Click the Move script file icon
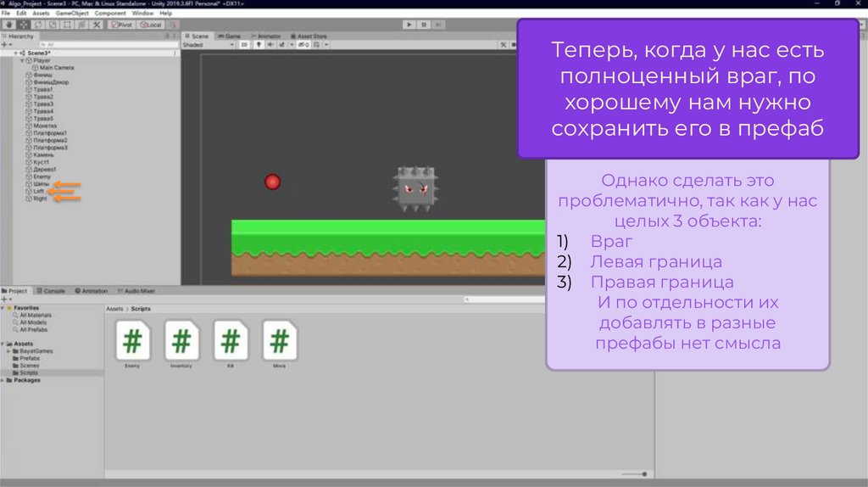 pos(279,341)
